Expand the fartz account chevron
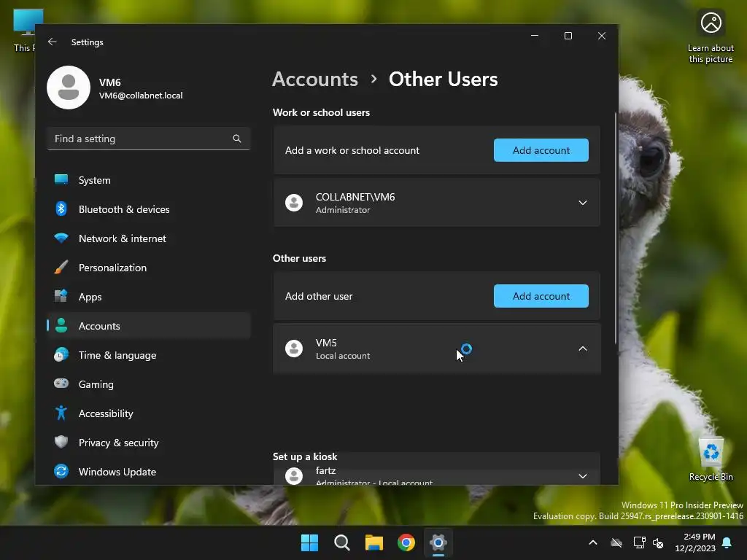The height and width of the screenshot is (560, 747). 583,475
